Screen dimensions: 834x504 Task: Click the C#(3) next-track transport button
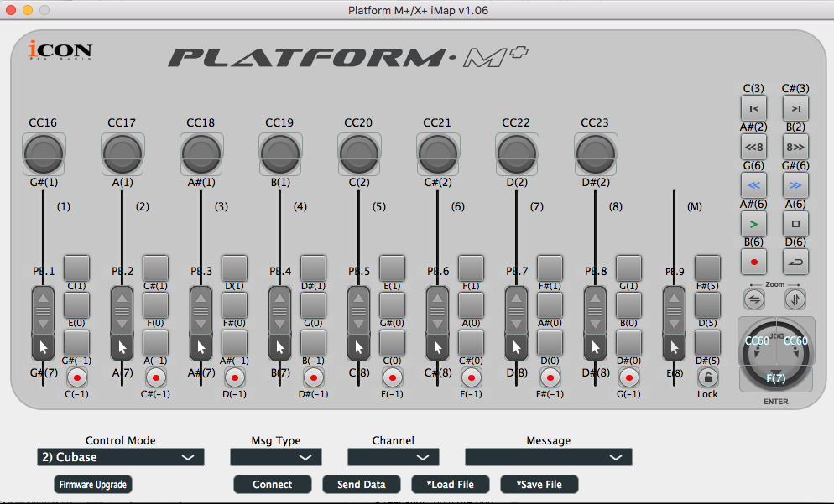pyautogui.click(x=795, y=108)
